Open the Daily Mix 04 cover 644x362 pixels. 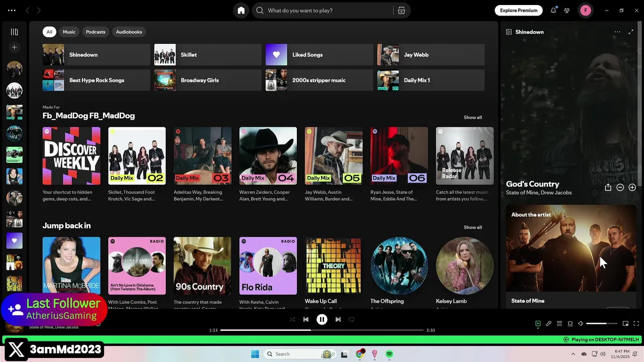point(268,156)
